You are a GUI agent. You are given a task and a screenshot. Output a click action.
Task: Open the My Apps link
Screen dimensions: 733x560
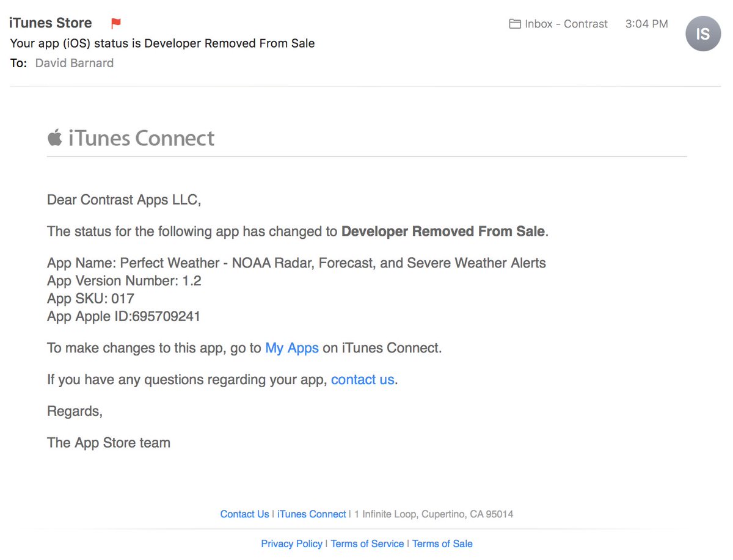pos(292,348)
